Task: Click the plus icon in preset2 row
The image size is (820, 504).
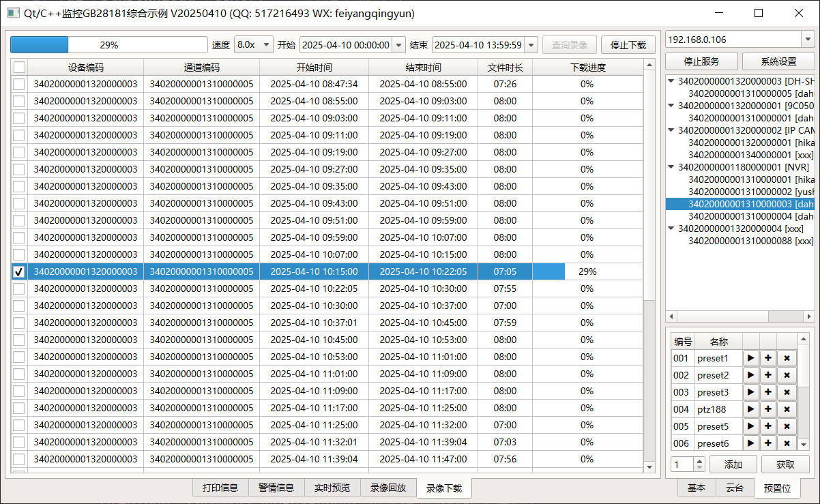Action: click(x=768, y=375)
